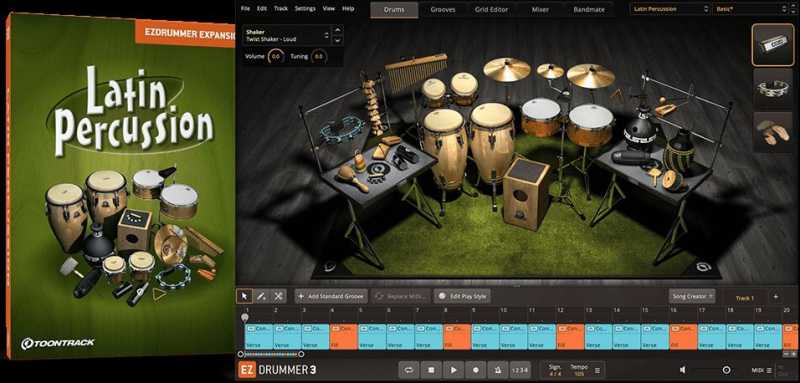Screen dimensions: 800x383
Task: Open the Shaker instrument selection dropdown
Action: point(286,35)
